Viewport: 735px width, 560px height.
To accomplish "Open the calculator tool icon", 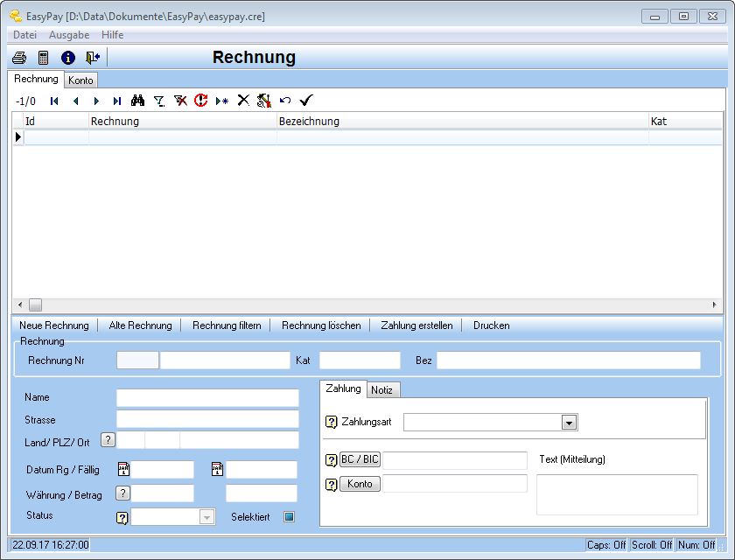I will (43, 58).
